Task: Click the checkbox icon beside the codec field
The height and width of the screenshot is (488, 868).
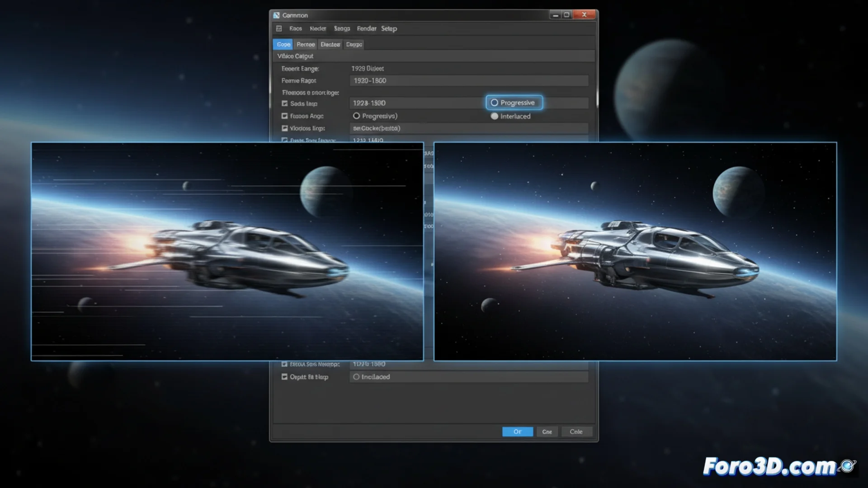Action: pos(284,128)
